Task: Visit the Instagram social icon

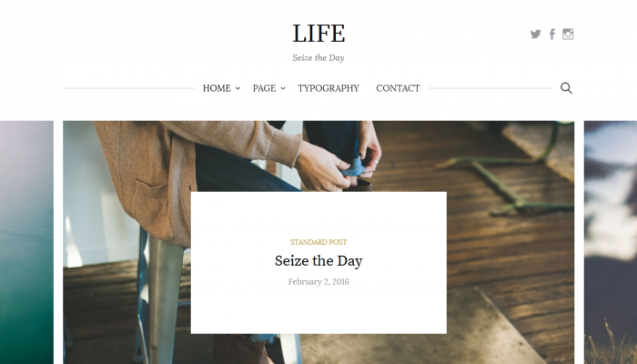Action: pyautogui.click(x=568, y=35)
